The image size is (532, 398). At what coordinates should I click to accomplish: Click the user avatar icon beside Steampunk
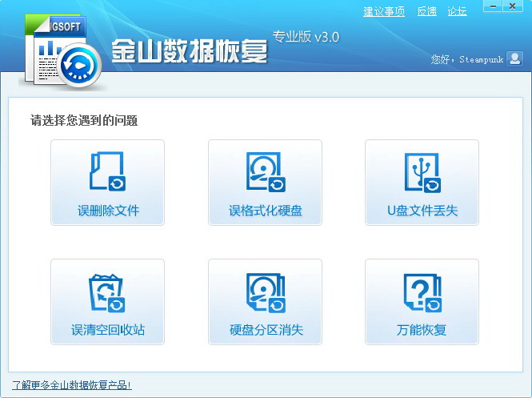pyautogui.click(x=515, y=58)
